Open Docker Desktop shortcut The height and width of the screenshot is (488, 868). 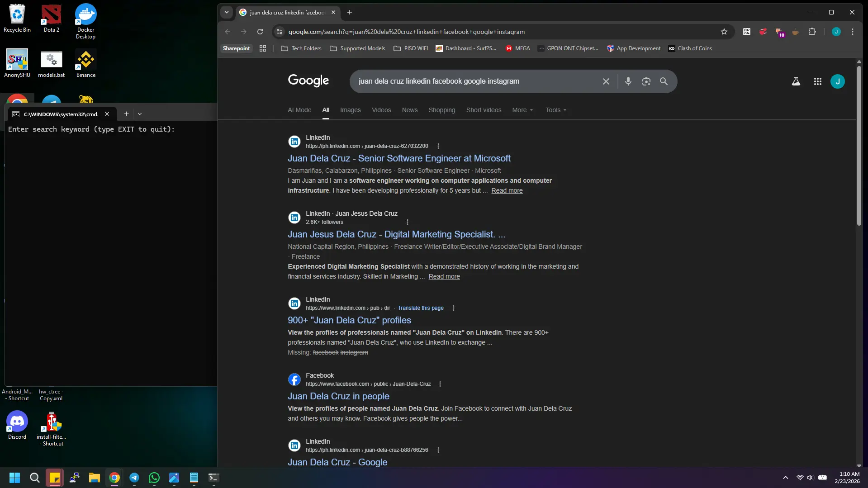85,21
